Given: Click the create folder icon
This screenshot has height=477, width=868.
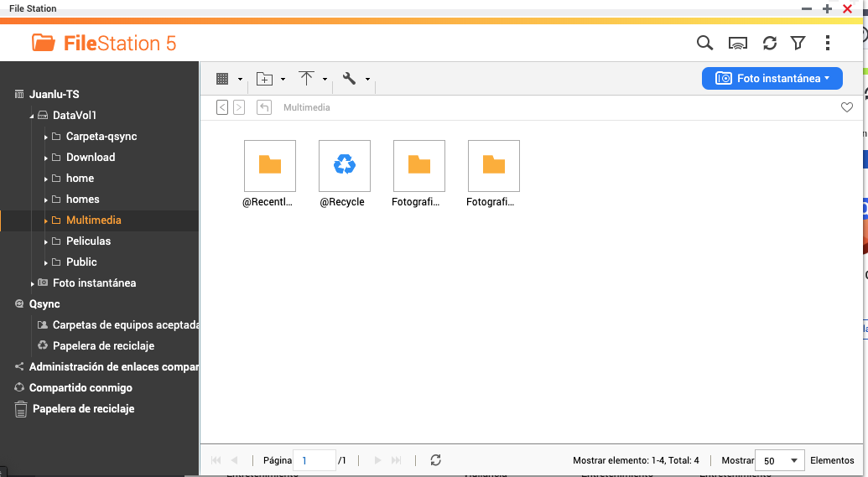Looking at the screenshot, I should coord(265,79).
